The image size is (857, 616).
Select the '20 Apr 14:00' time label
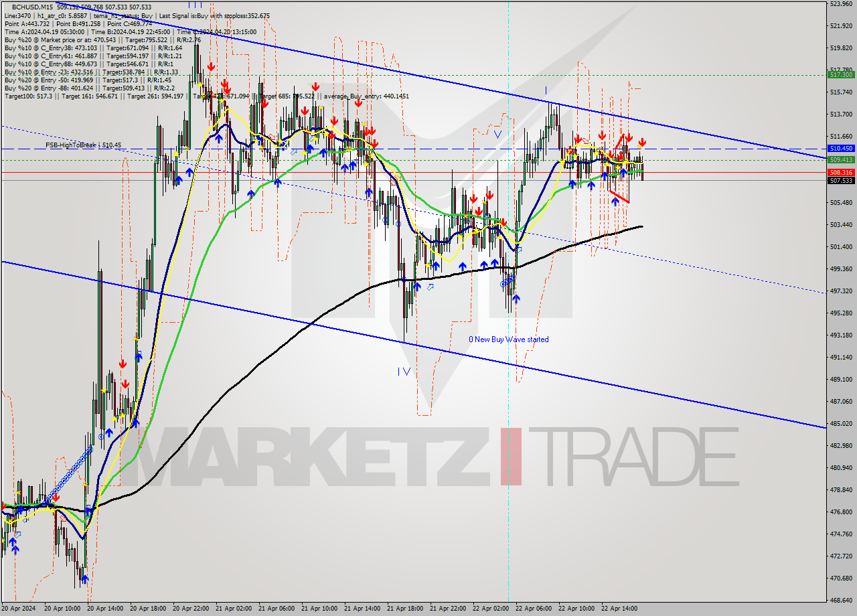click(106, 609)
